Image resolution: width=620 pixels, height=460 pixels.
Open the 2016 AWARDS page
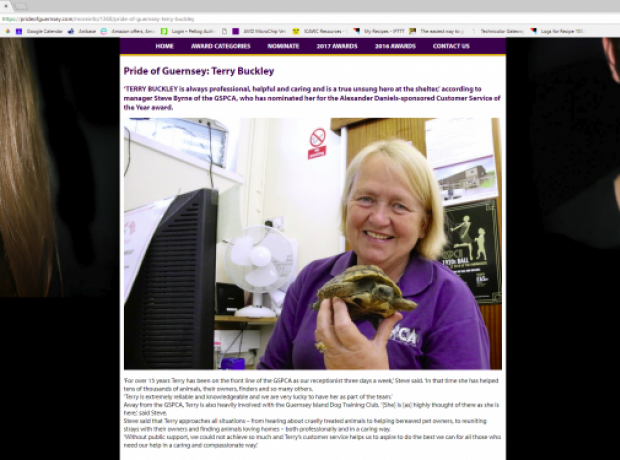pos(394,46)
